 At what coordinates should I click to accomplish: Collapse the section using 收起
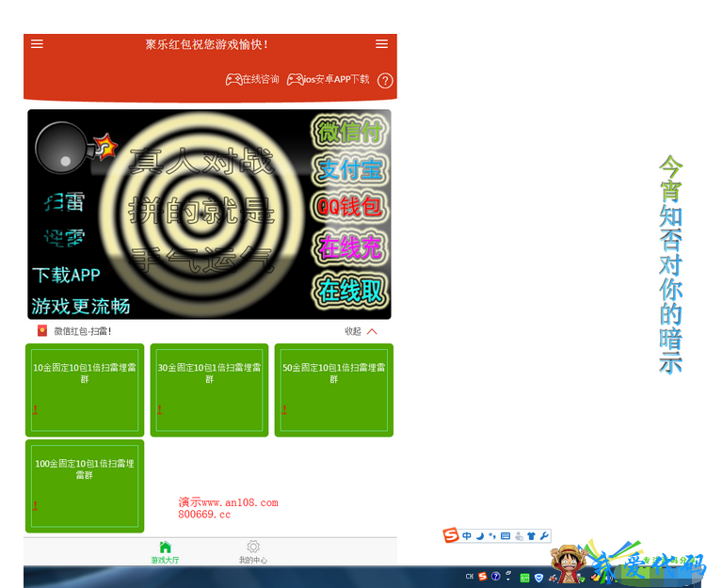click(353, 331)
